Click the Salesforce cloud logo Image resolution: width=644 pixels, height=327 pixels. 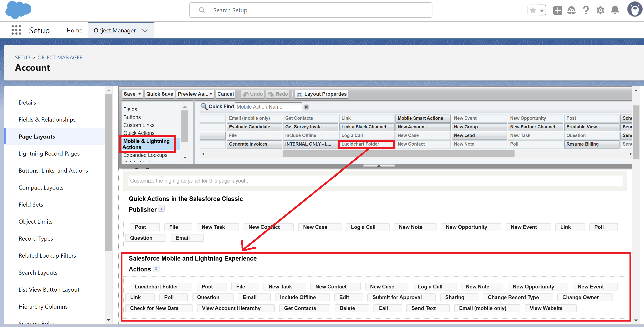18,10
